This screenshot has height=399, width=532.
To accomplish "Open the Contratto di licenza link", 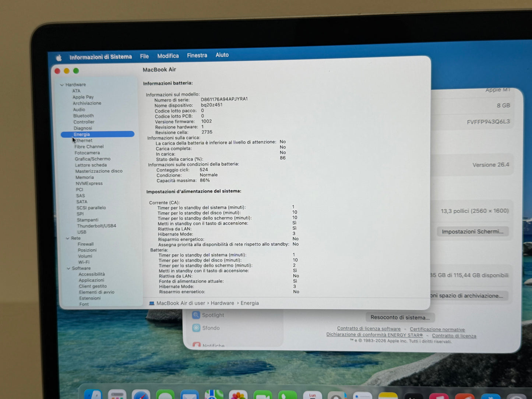I will pos(454,336).
